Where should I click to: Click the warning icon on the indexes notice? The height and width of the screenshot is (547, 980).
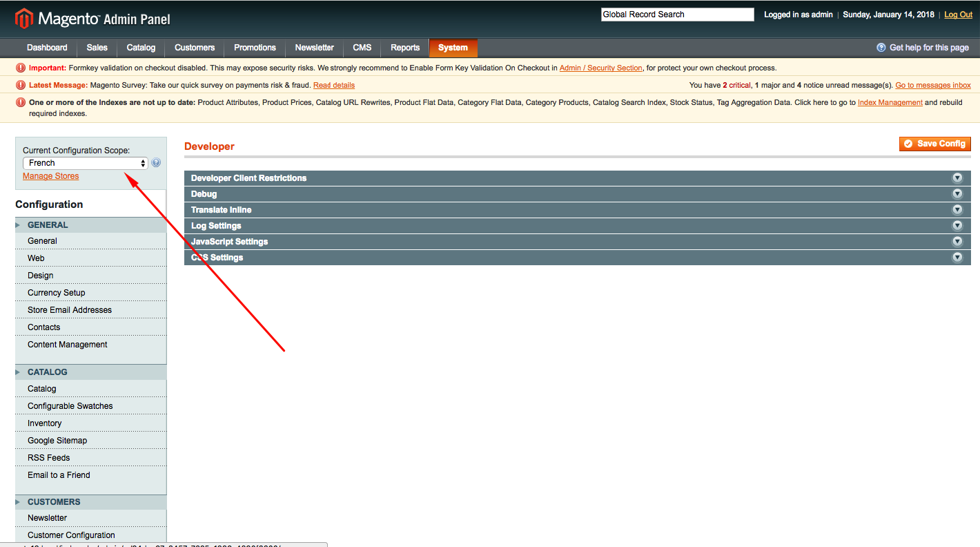[x=19, y=102]
